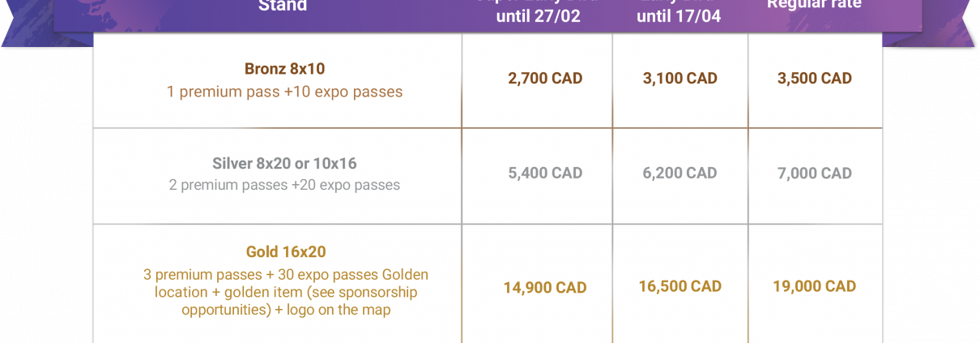Click the Gold 16,500 CAD price
This screenshot has height=343, width=980.
680,286
